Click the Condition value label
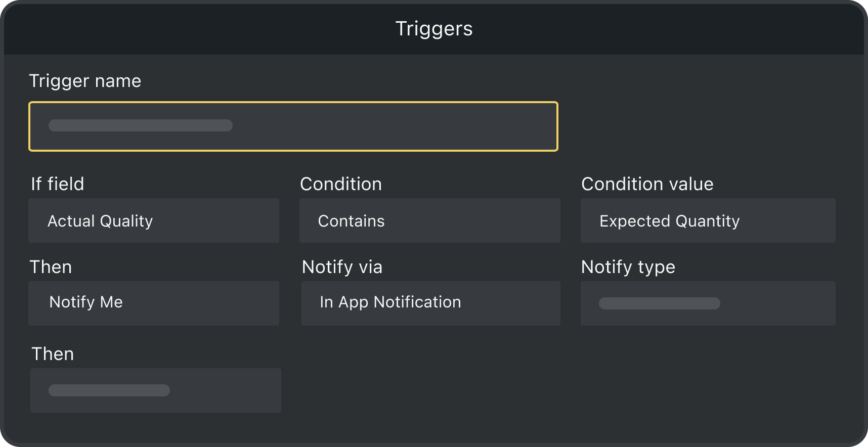The image size is (868, 447). 647,184
